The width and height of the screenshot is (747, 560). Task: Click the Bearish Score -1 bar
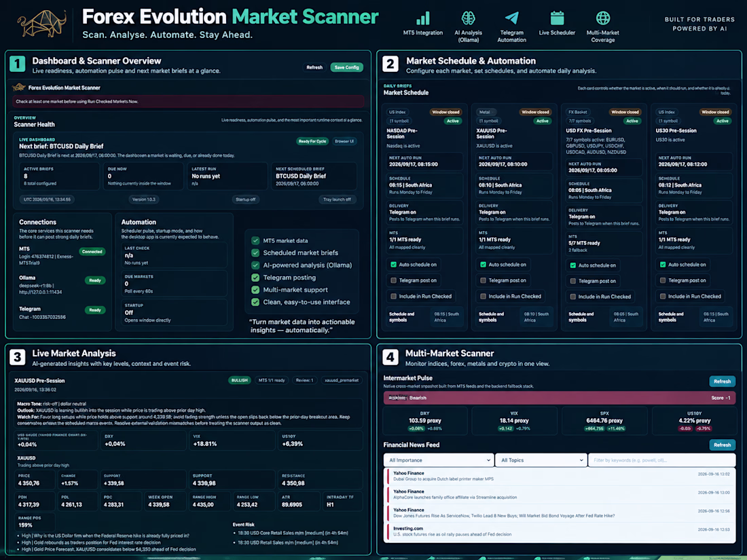tap(560, 398)
